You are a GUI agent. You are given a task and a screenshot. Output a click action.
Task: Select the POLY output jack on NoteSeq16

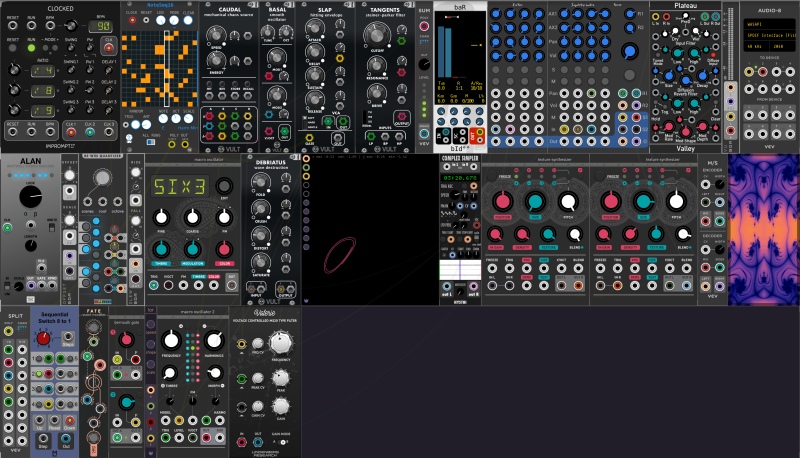[x=172, y=144]
